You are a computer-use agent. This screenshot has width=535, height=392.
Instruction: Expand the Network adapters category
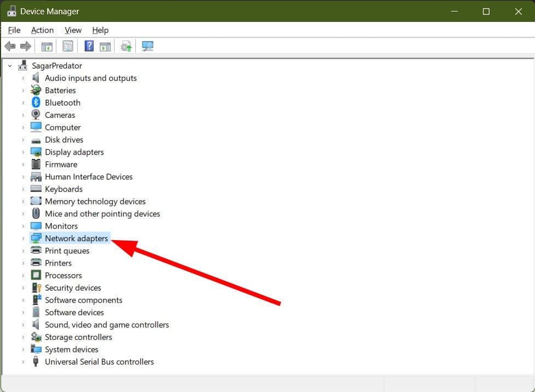click(x=23, y=238)
